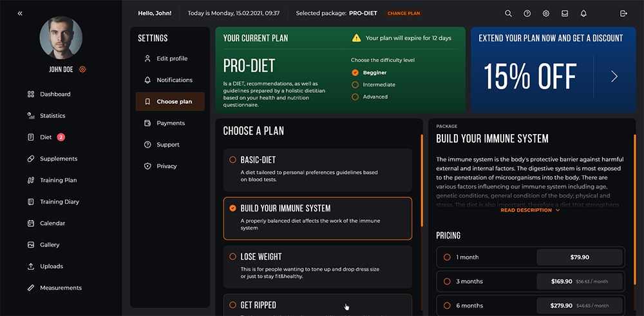The height and width of the screenshot is (316, 644).
Task: Click John Doe's profile photo
Action: pyautogui.click(x=61, y=37)
